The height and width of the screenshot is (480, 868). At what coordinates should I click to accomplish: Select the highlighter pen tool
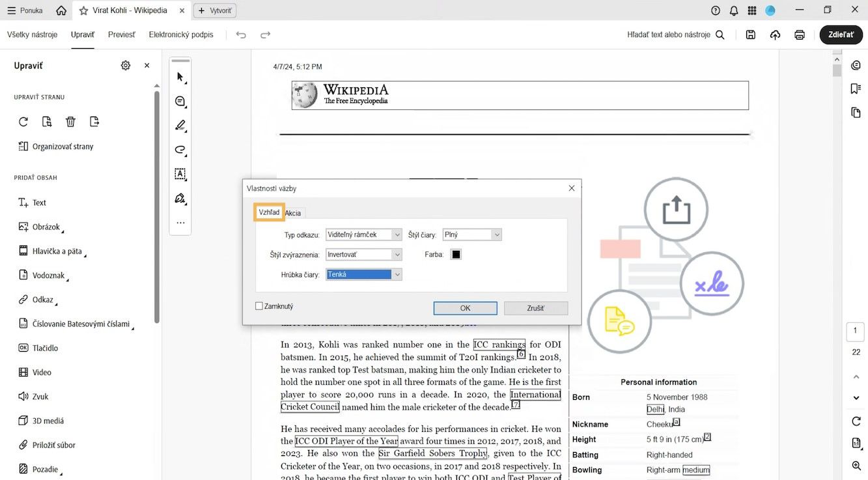pyautogui.click(x=180, y=126)
